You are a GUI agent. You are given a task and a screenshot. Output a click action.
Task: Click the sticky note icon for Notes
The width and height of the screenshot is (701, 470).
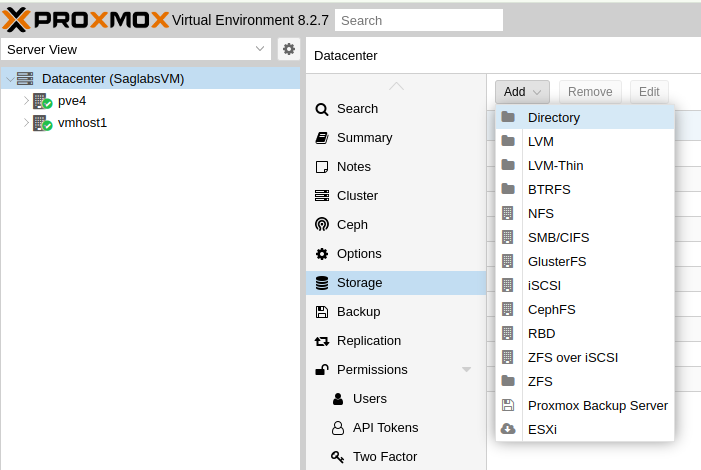pyautogui.click(x=322, y=167)
